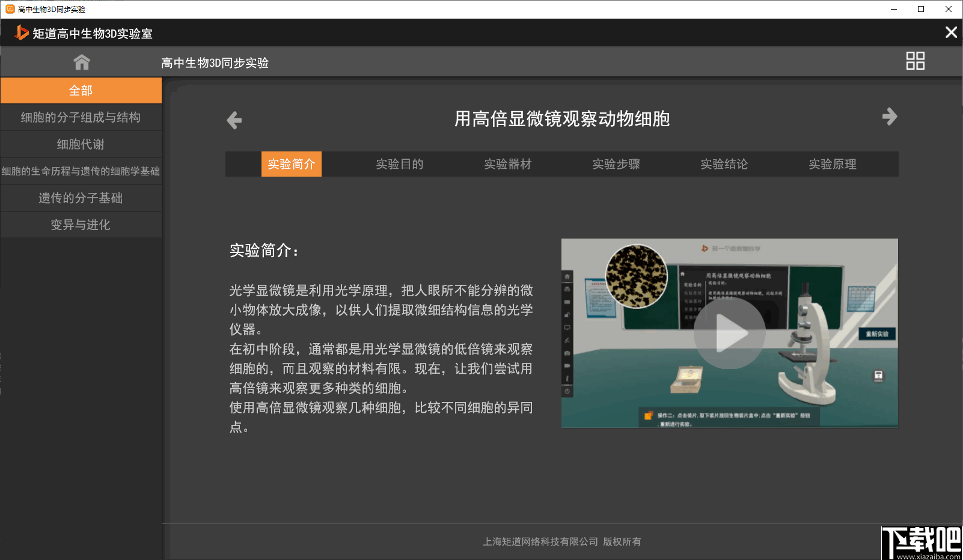Switch to 实验结论 tab
Screen dimensions: 963x560
(x=724, y=164)
